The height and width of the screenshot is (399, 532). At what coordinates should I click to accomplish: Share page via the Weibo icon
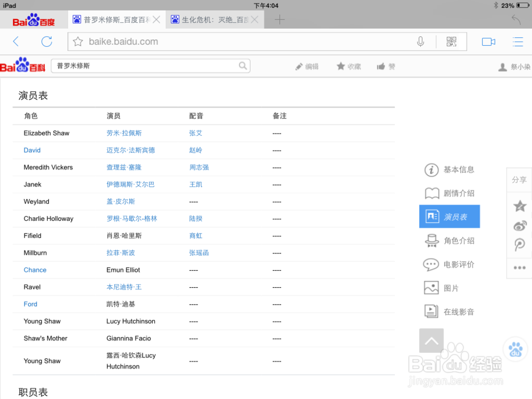click(x=519, y=226)
